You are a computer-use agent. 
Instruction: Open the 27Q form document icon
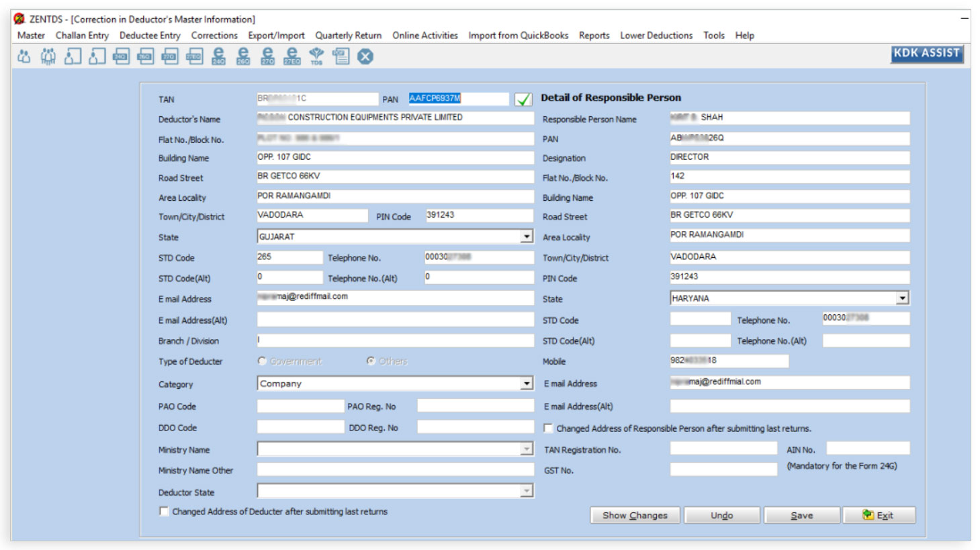pos(170,56)
